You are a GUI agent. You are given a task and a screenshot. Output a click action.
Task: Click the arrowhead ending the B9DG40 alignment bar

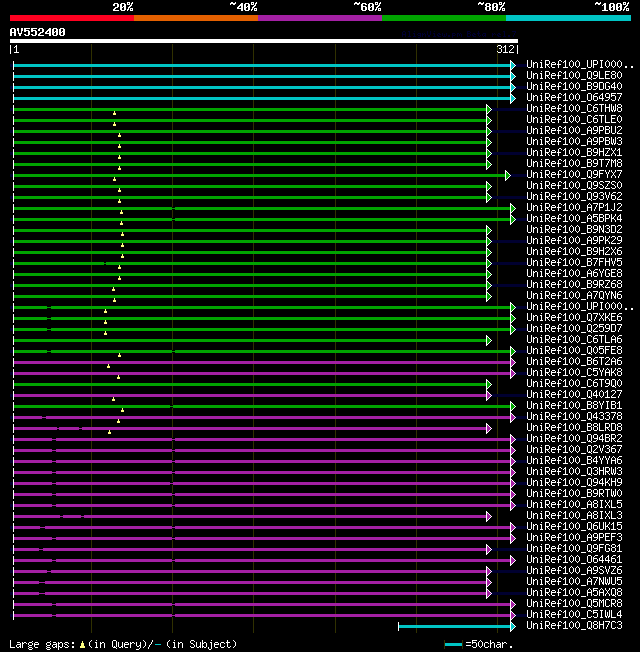coord(513,87)
